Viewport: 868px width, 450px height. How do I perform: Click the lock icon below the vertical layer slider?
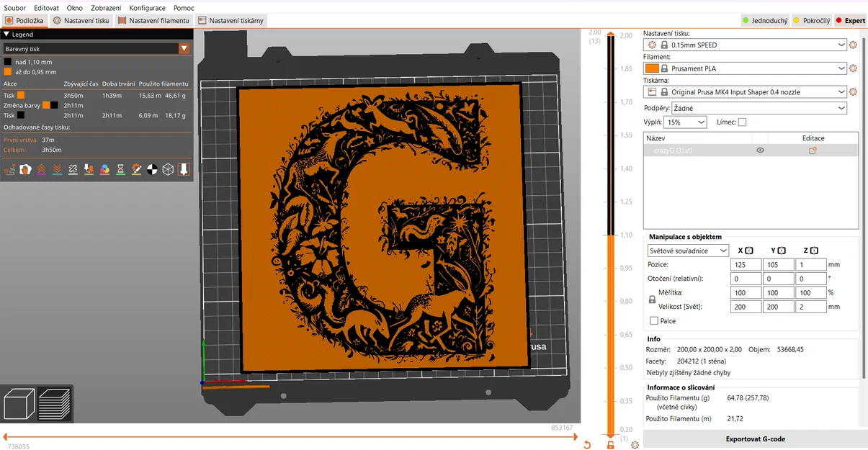click(611, 445)
